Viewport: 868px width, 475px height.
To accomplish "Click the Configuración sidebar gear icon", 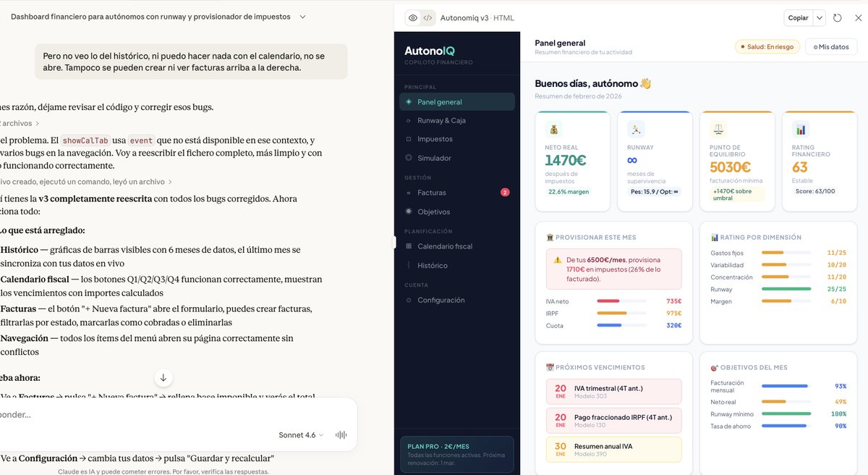I will point(409,300).
